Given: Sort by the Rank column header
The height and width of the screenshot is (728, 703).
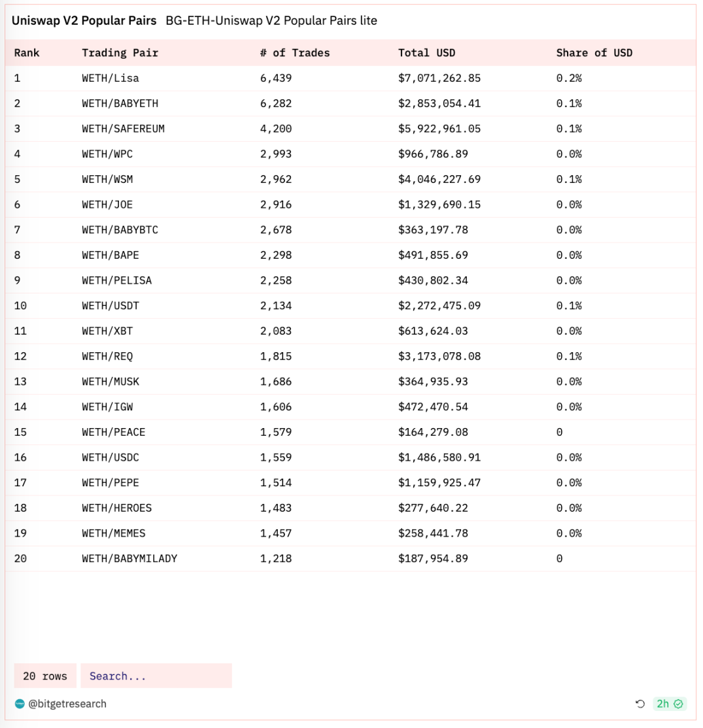Looking at the screenshot, I should click(x=27, y=53).
